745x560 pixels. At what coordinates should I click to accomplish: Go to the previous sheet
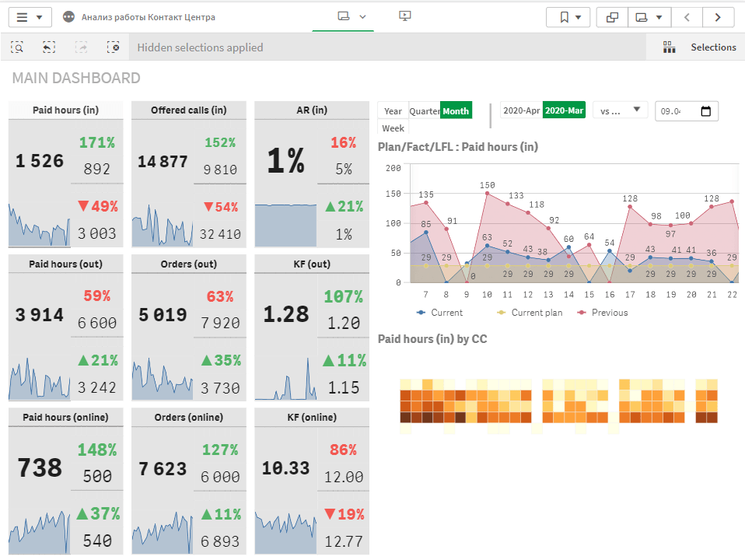pyautogui.click(x=686, y=17)
